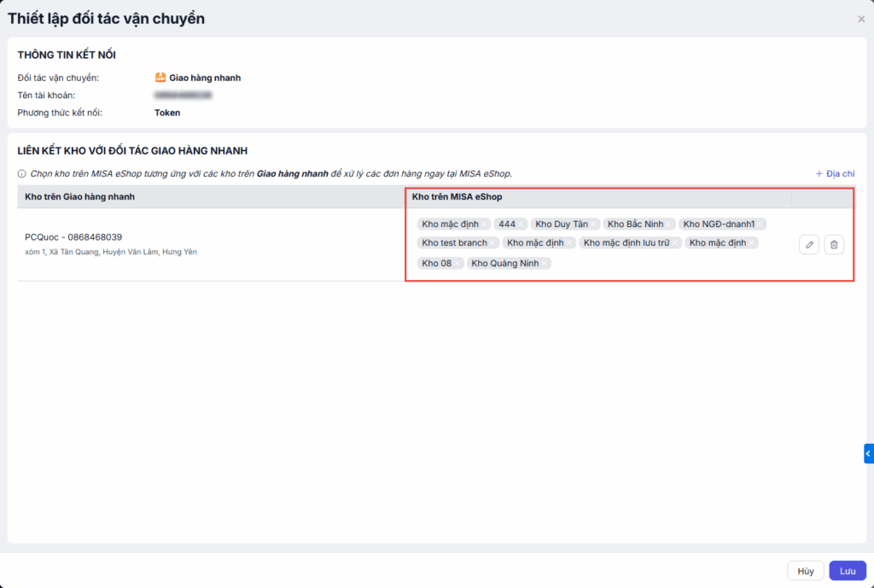Image resolution: width=874 pixels, height=588 pixels.
Task: Click the THÔNG TIN KẾT NỐI heading
Action: (x=67, y=55)
